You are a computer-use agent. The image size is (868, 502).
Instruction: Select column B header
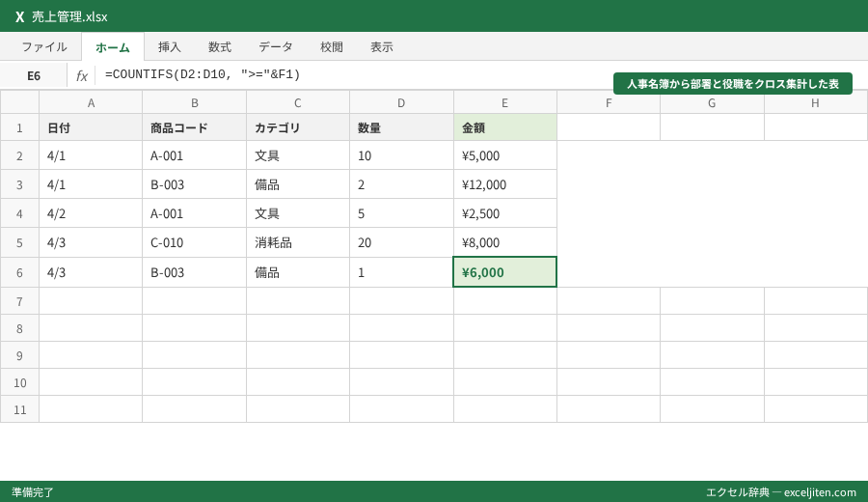[194, 102]
